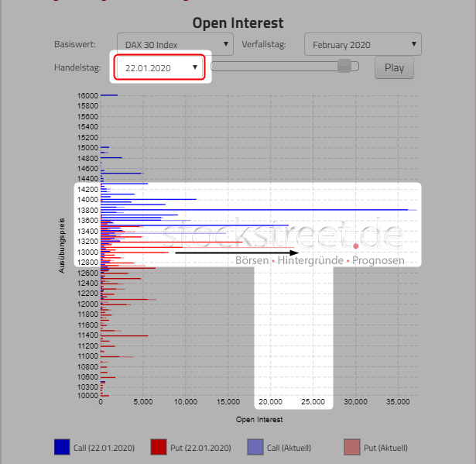Viewport: 476px width, 464px height.
Task: Click the longest blue call bar at 13800
Action: [x=255, y=209]
